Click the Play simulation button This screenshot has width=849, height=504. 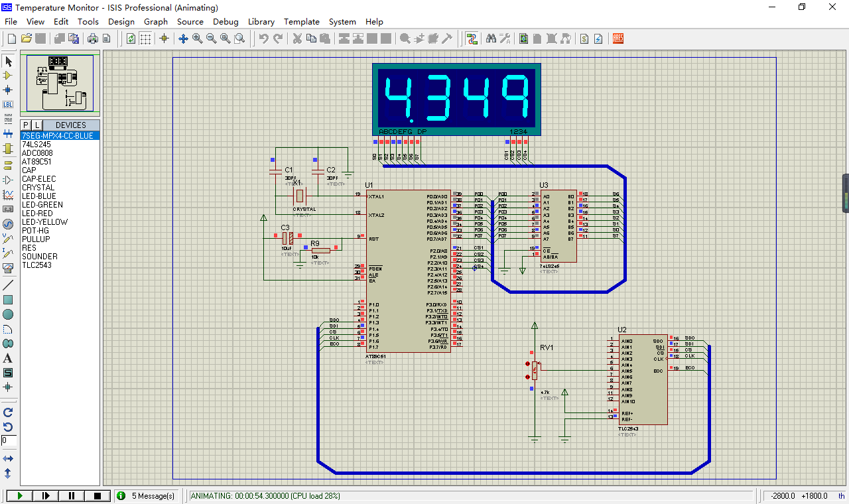coord(20,495)
